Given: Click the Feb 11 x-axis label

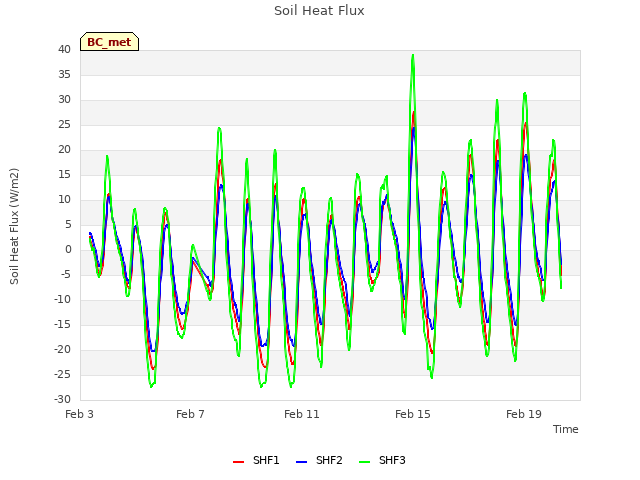Looking at the screenshot, I should tap(302, 414).
